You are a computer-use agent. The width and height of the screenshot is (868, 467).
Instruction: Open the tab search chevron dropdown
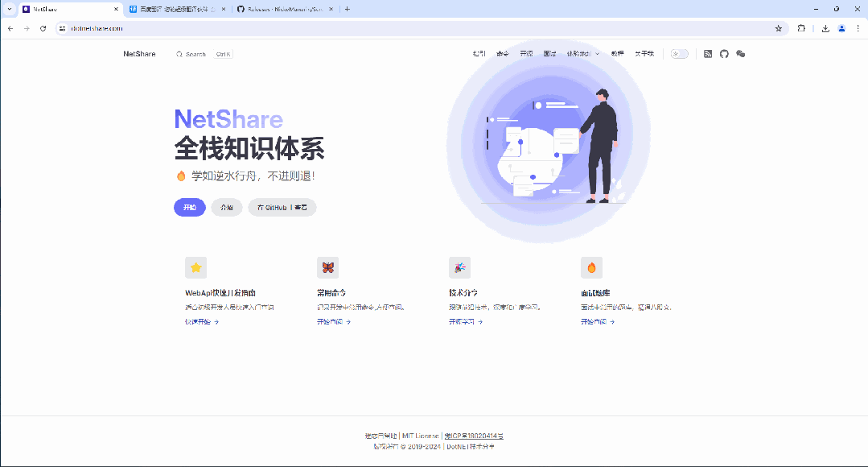pos(10,10)
